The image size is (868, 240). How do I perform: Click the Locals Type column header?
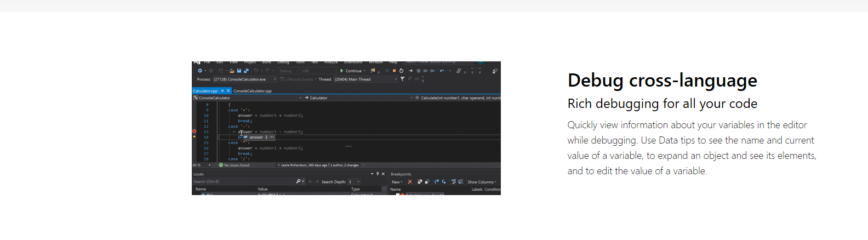pos(356,189)
